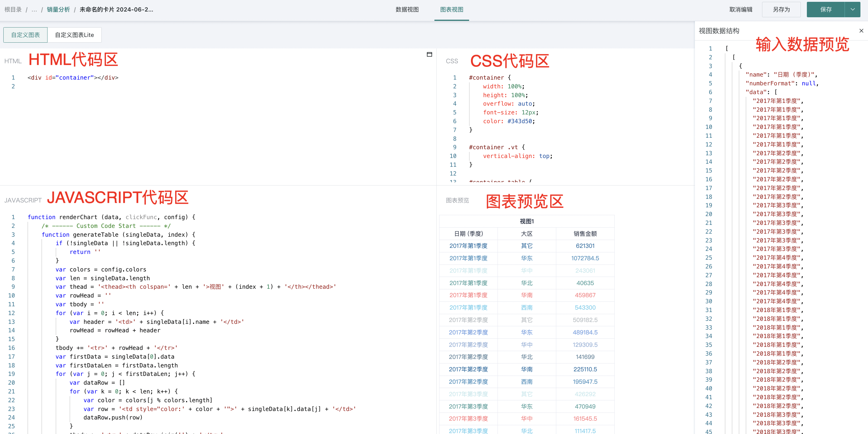Click the gray CSS panel label
The image size is (868, 434).
click(x=452, y=61)
